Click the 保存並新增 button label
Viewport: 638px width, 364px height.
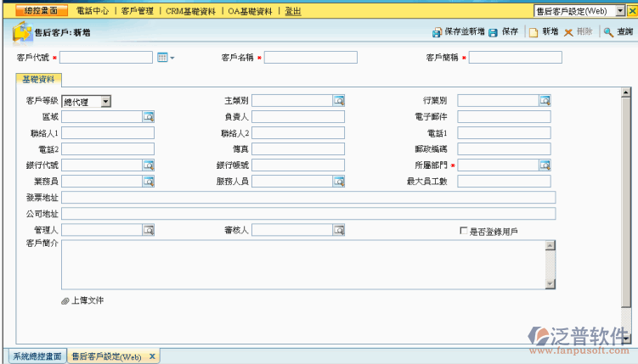click(x=465, y=31)
